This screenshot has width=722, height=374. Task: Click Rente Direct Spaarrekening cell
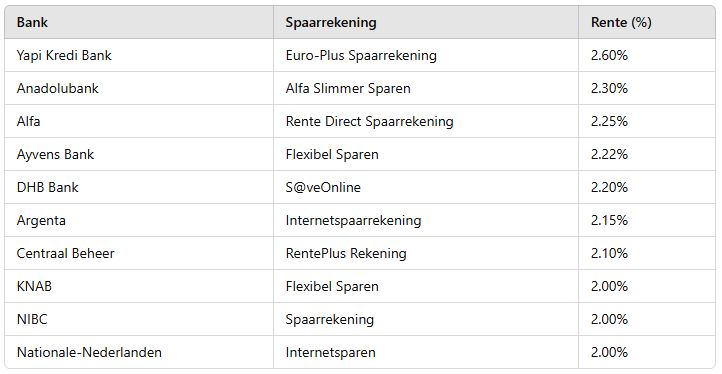pos(426,121)
